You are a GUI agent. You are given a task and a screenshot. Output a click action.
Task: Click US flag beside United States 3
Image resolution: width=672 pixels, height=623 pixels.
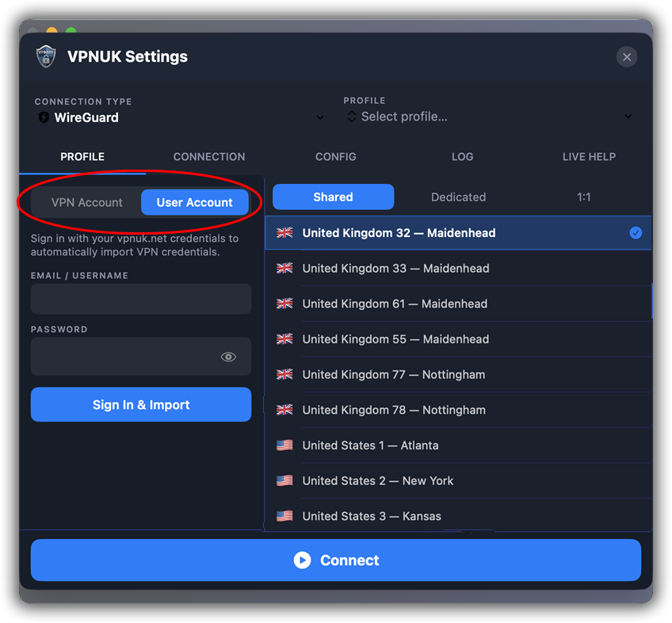pos(284,516)
